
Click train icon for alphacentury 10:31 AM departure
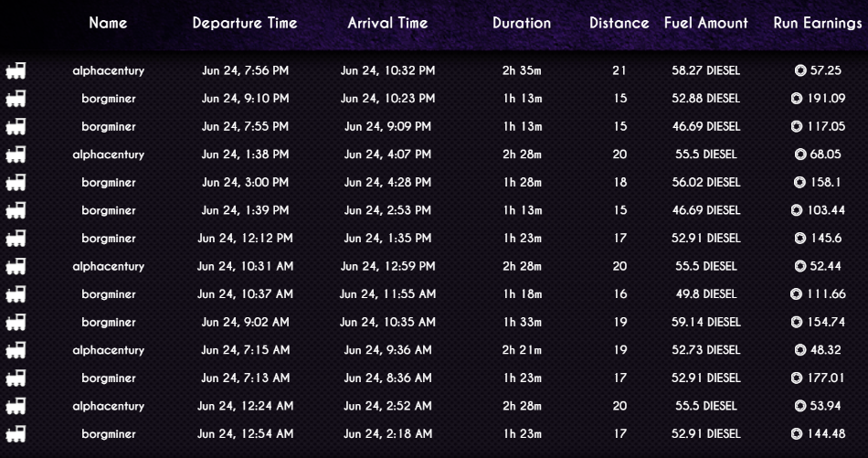pos(16,266)
